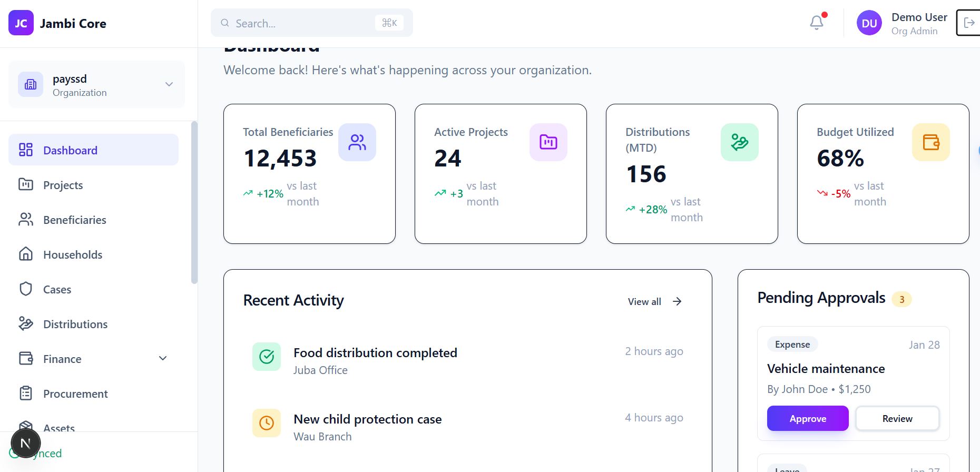
Task: Click the clock icon for child protection case
Action: coord(267,423)
